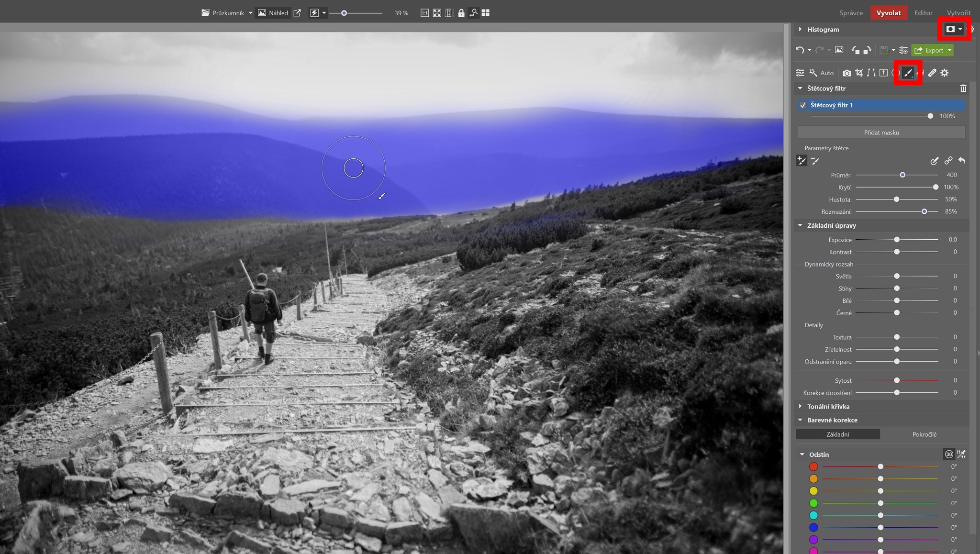The height and width of the screenshot is (554, 980).
Task: Collapse the Odstín group
Action: [x=802, y=454]
